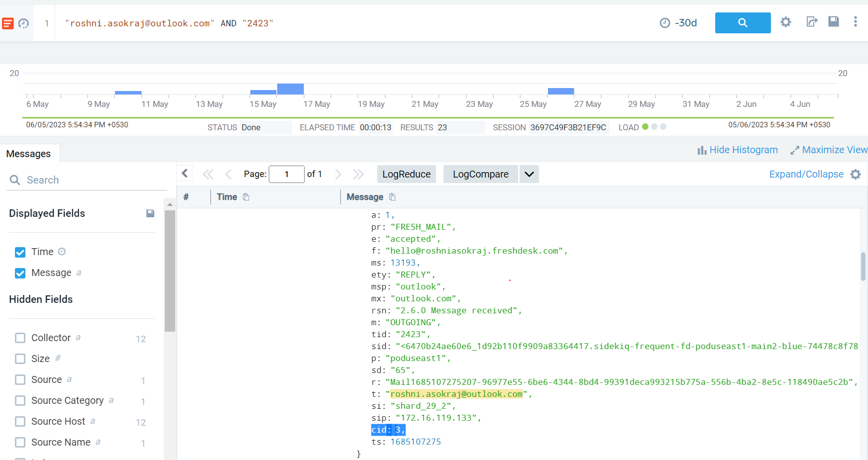Select the Messages tab
Viewport: 868px width, 460px height.
[x=28, y=154]
